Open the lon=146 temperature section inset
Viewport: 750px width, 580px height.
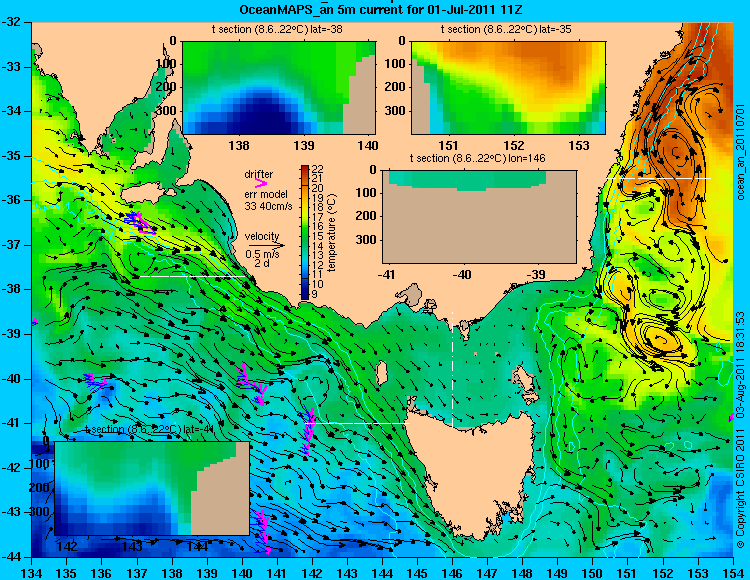click(x=479, y=217)
